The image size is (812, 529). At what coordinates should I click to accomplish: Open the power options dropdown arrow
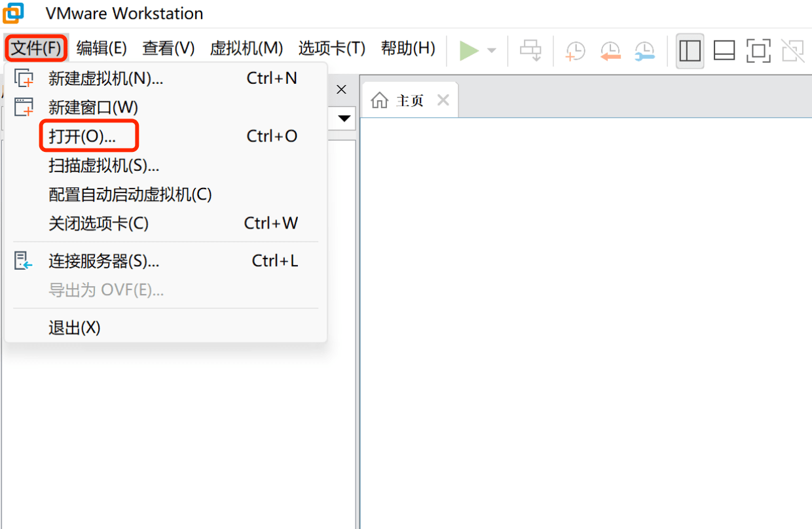491,51
